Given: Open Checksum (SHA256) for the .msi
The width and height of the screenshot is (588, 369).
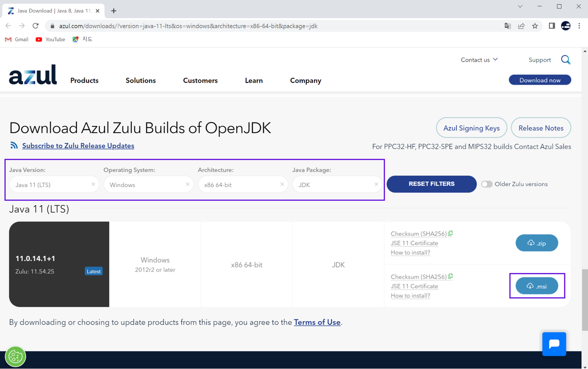Looking at the screenshot, I should click(418, 277).
